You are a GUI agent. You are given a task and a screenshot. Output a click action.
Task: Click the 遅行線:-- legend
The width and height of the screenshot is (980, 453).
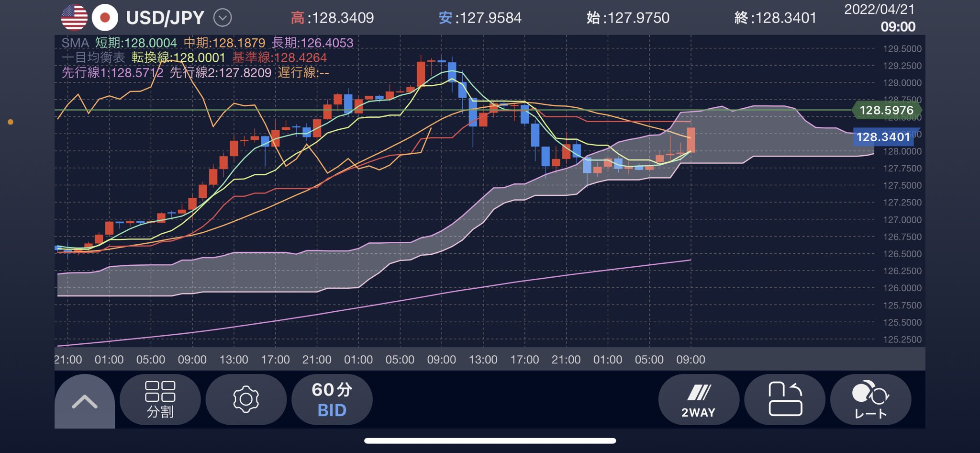[303, 73]
